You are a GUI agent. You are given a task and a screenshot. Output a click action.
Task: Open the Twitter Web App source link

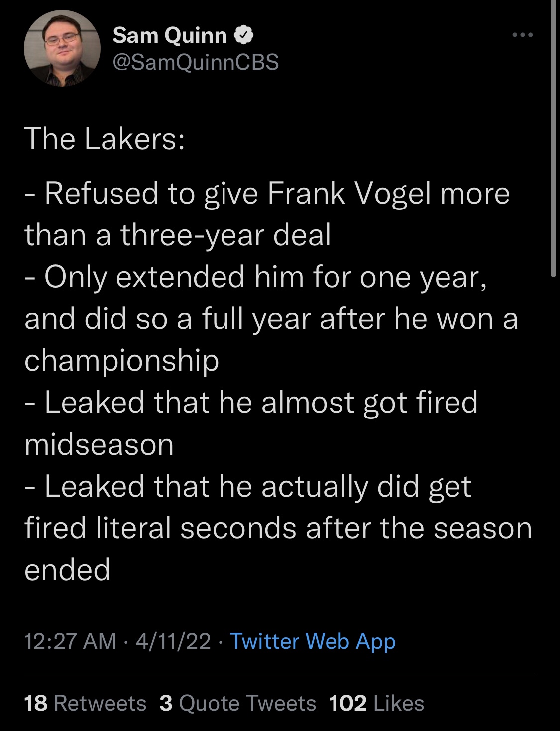(x=313, y=641)
